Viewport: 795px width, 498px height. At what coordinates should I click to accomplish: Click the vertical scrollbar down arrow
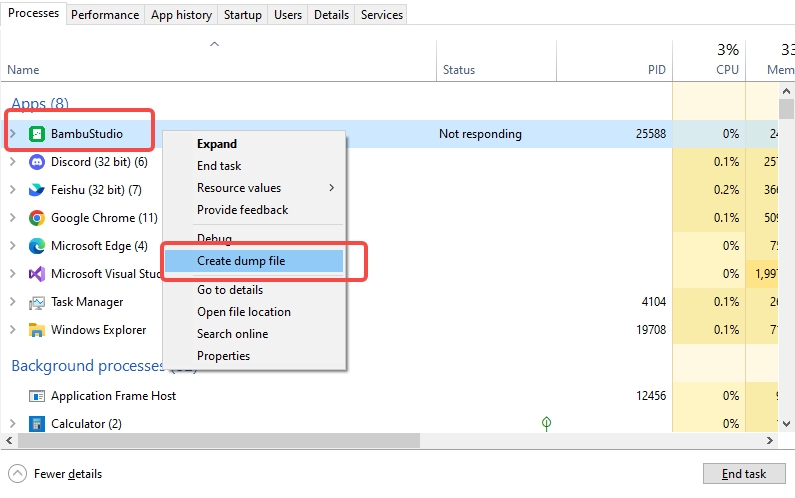786,423
